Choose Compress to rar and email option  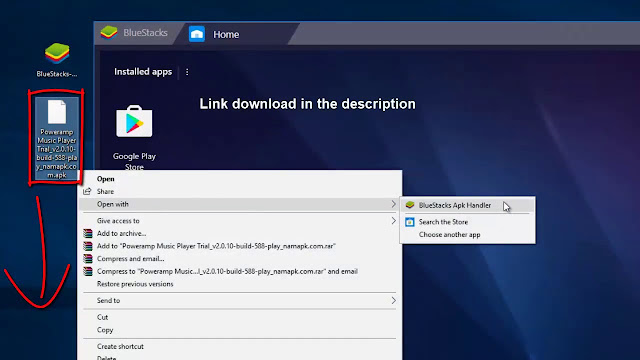(x=227, y=271)
